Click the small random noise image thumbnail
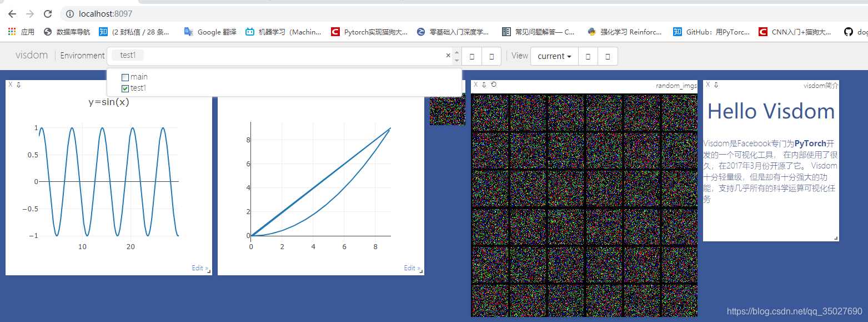 tap(447, 109)
